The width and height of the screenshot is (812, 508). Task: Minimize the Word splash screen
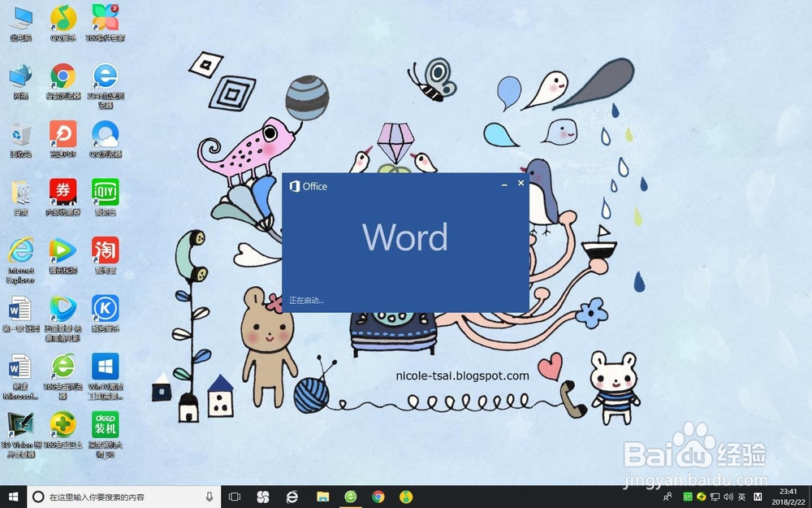504,184
